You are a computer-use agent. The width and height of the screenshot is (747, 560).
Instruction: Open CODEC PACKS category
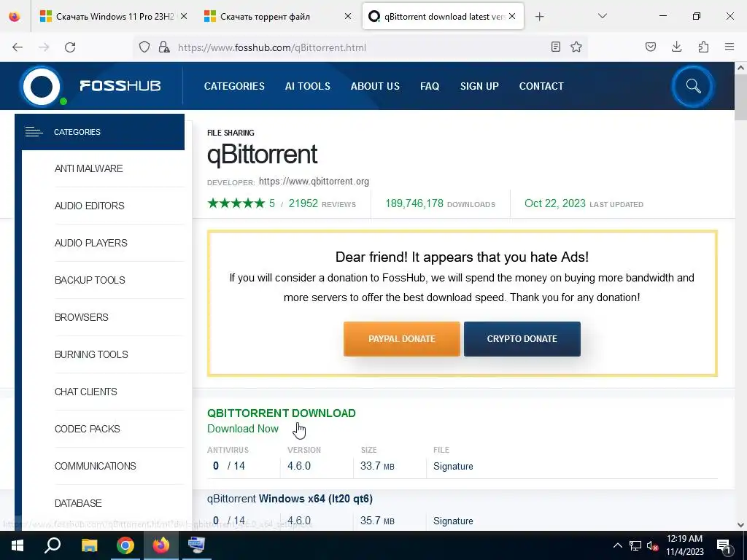88,429
